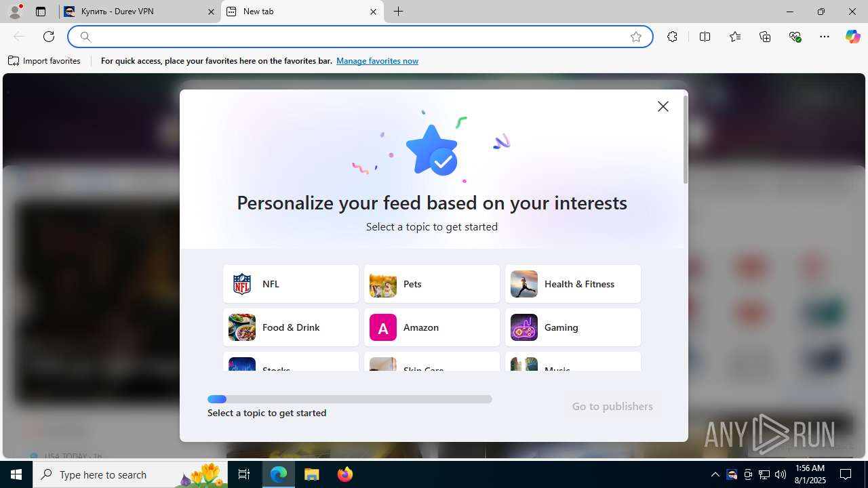The height and width of the screenshot is (488, 868).
Task: Close the Durev VPN tab
Action: click(211, 12)
